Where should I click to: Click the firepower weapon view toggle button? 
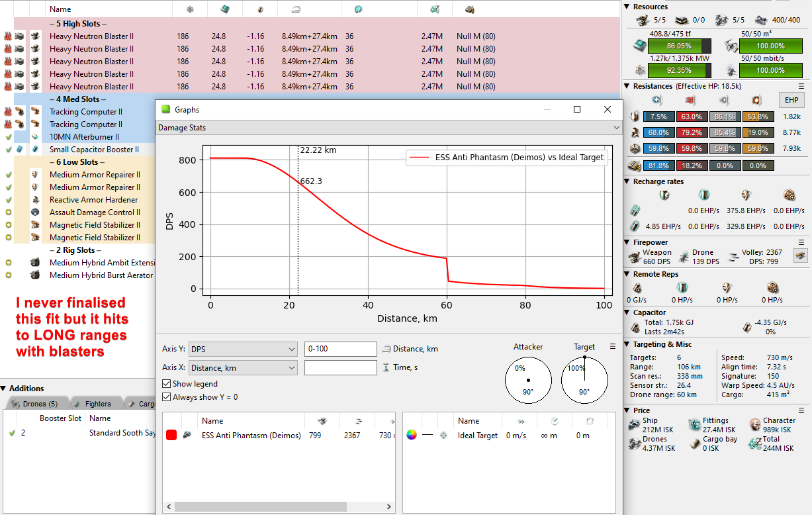[x=800, y=256]
